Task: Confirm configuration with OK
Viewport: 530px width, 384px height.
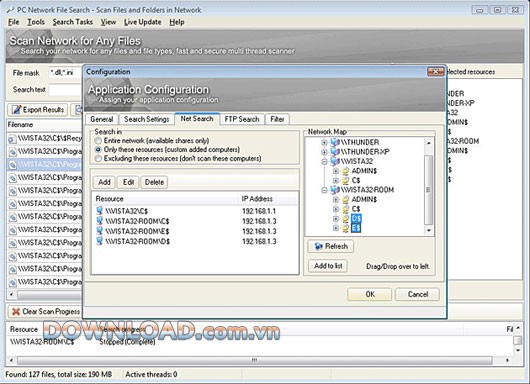Action: [x=370, y=294]
